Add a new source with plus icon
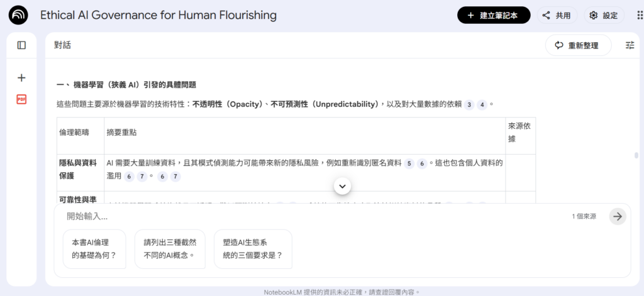 tap(21, 77)
